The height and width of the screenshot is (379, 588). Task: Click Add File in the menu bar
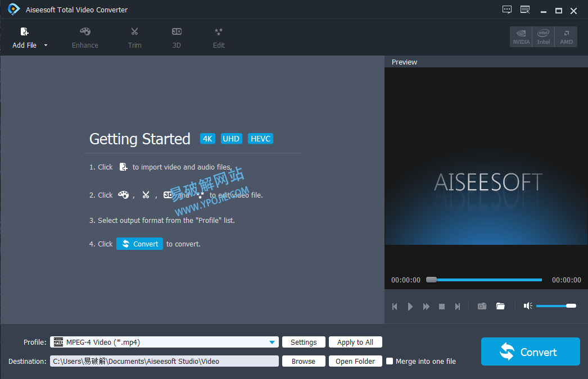pos(24,38)
